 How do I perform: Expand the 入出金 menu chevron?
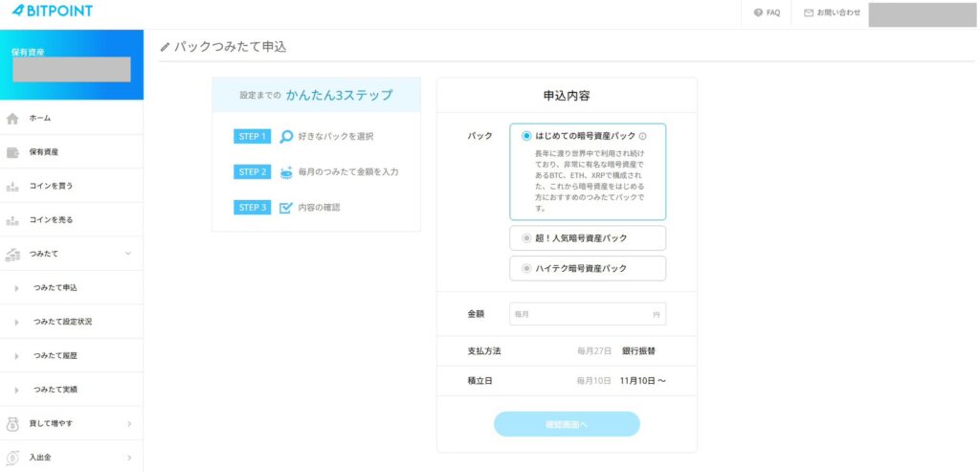[128, 458]
